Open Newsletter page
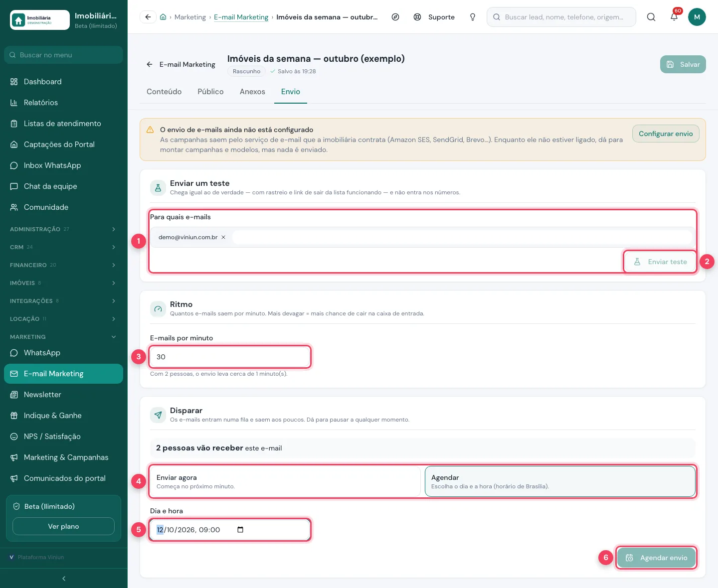This screenshot has height=588, width=718. (x=63, y=395)
